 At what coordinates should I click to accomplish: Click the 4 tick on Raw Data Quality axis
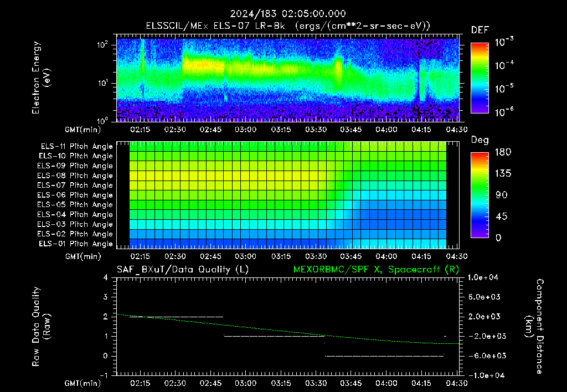(106, 277)
